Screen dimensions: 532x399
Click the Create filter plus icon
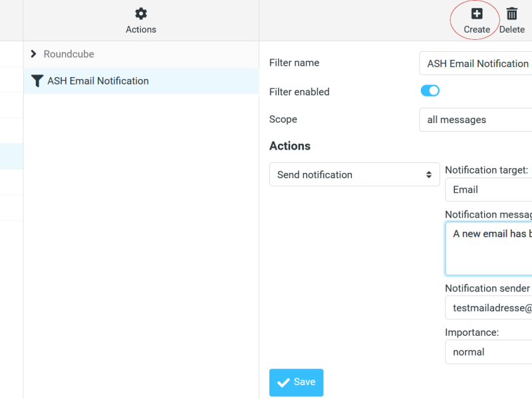[477, 14]
